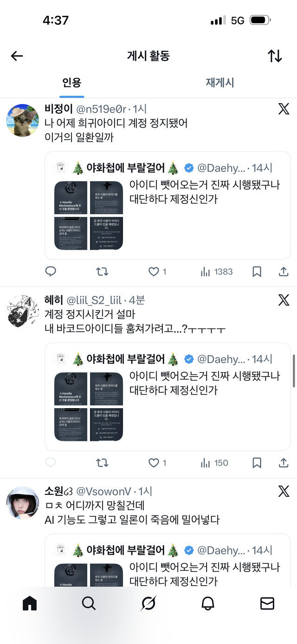Select the 인용 tab
The image size is (297, 644).
(x=72, y=83)
